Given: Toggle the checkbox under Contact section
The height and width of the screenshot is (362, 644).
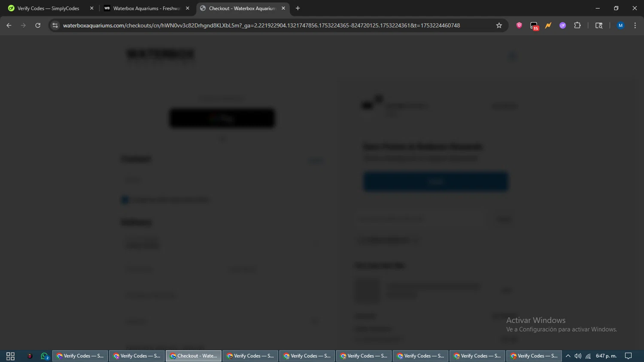Looking at the screenshot, I should (125, 200).
